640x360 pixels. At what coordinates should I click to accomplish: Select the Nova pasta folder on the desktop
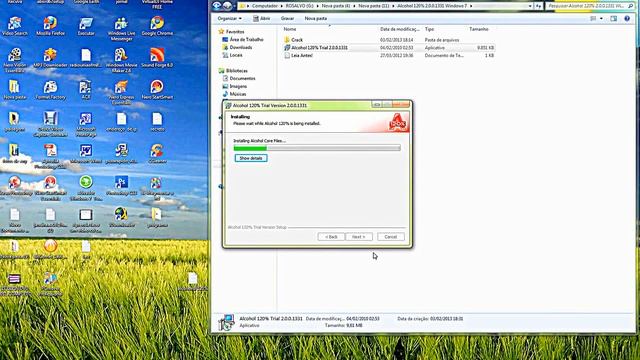click(x=15, y=90)
